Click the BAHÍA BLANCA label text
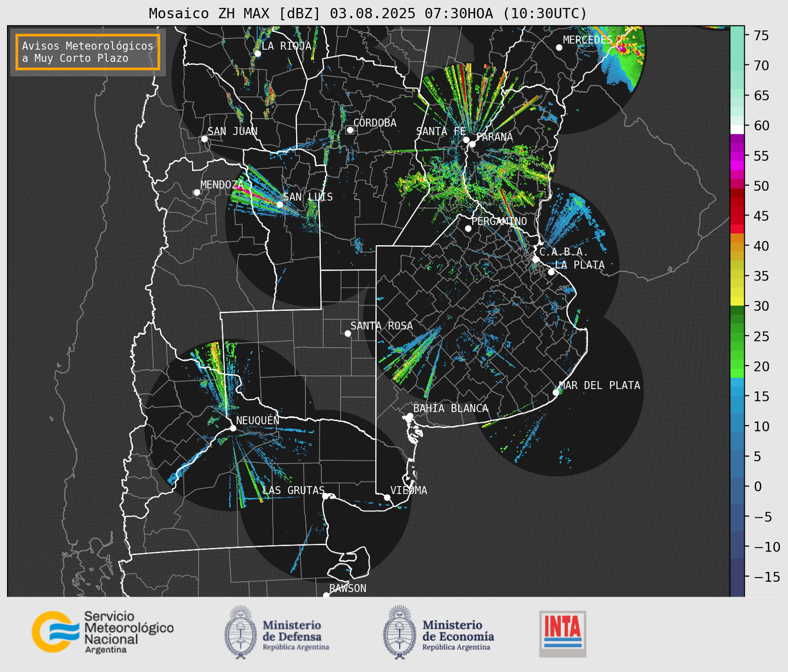The image size is (788, 672). click(x=451, y=408)
